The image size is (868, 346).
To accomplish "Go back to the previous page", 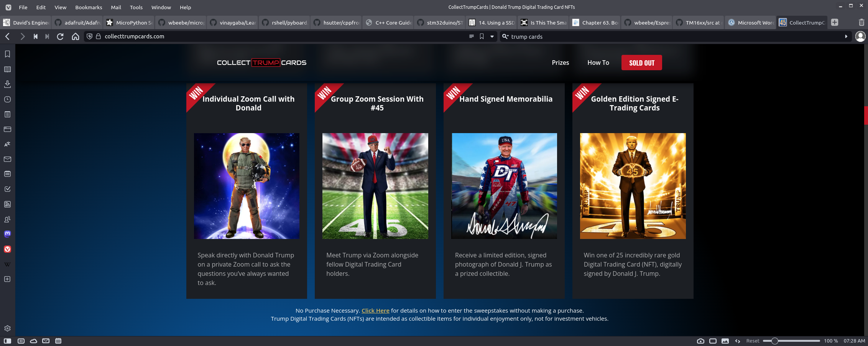I will [8, 36].
